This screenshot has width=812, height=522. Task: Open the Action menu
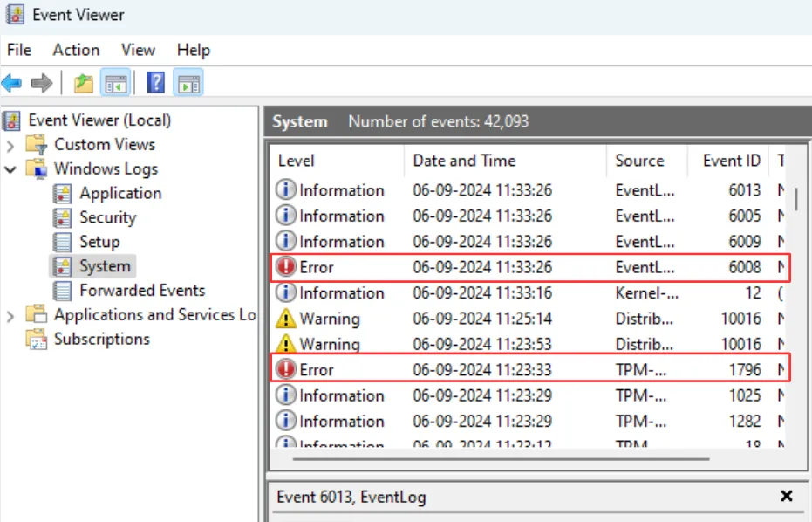tap(76, 50)
